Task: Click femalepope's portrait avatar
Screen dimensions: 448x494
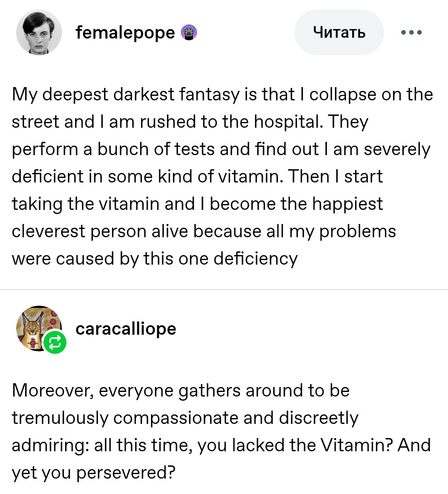Action: (39, 32)
